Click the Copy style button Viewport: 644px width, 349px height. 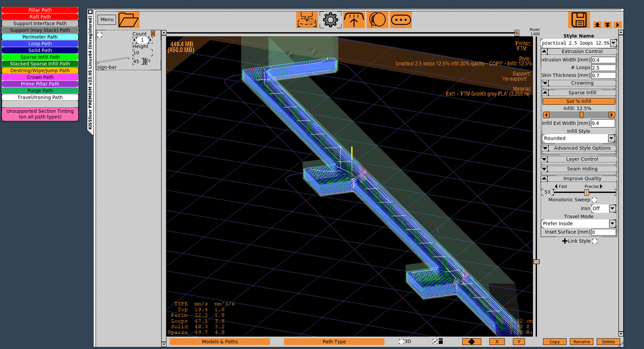tap(554, 341)
